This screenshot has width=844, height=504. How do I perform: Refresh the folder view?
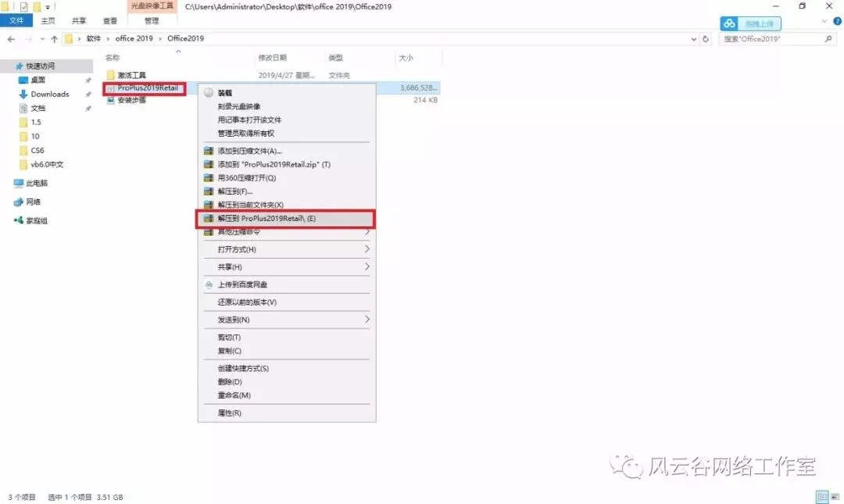point(706,39)
